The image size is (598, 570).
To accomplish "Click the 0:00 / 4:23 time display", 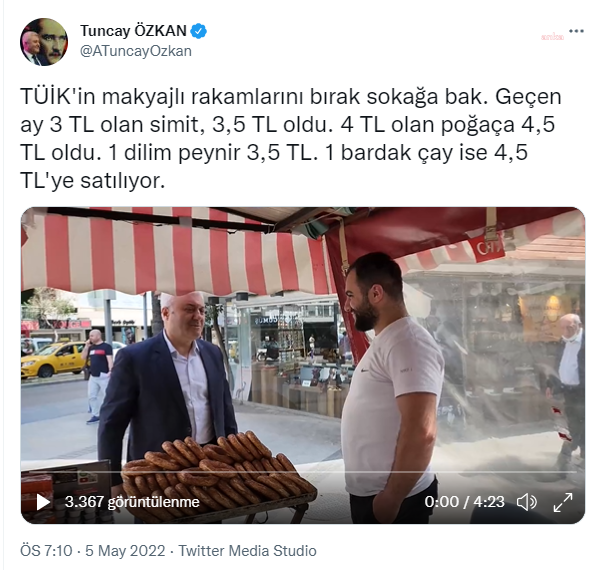I will [x=465, y=502].
